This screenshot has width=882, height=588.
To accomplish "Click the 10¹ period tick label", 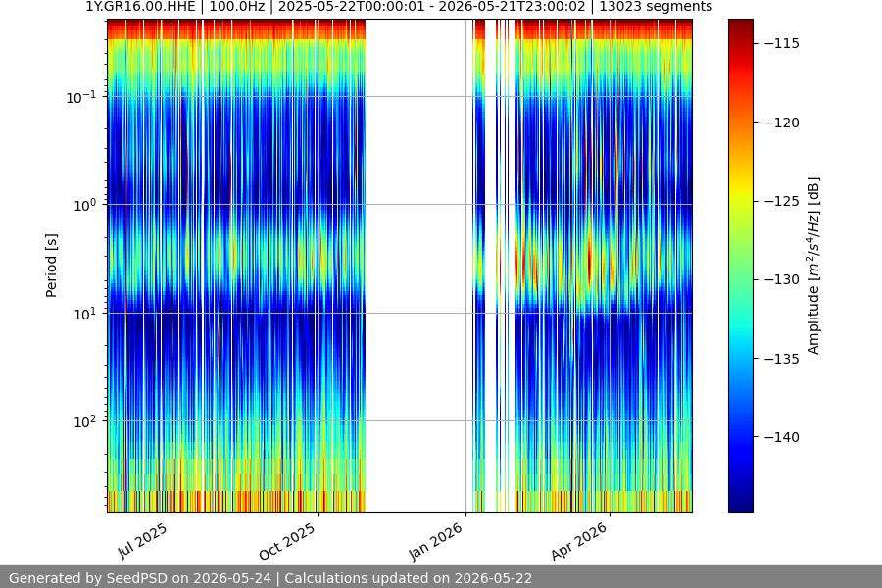I will click(x=84, y=314).
